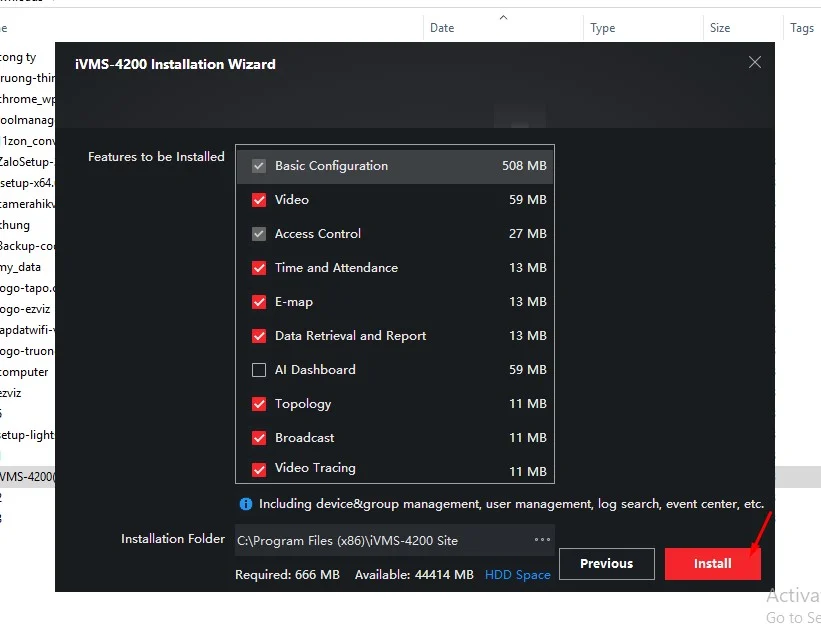The height and width of the screenshot is (629, 821).
Task: Click the 'Available: 44414 MB' text
Action: (x=414, y=575)
